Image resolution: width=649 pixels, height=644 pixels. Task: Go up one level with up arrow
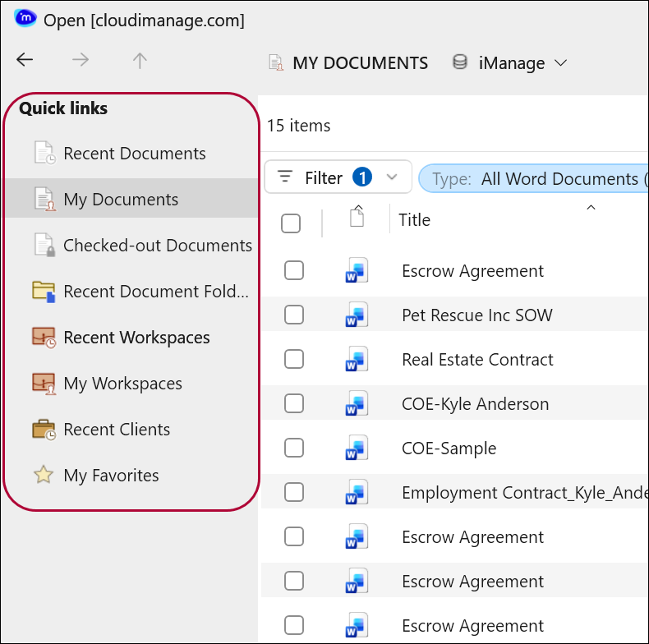140,61
